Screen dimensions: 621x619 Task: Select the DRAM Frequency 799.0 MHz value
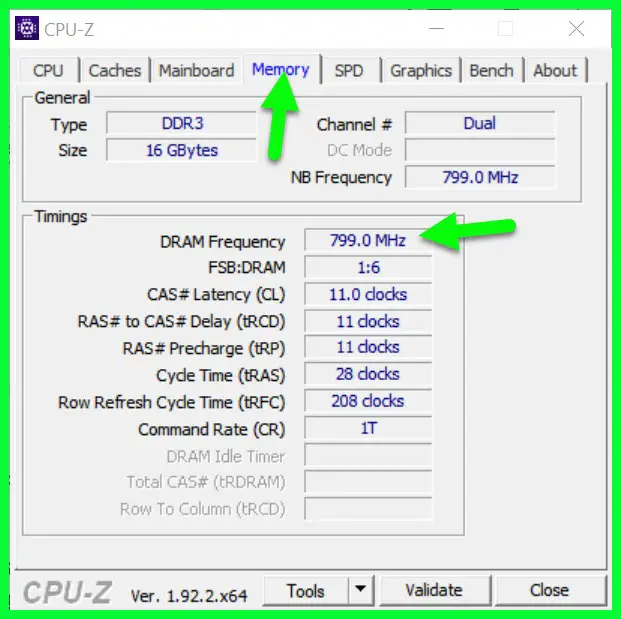[x=368, y=240]
